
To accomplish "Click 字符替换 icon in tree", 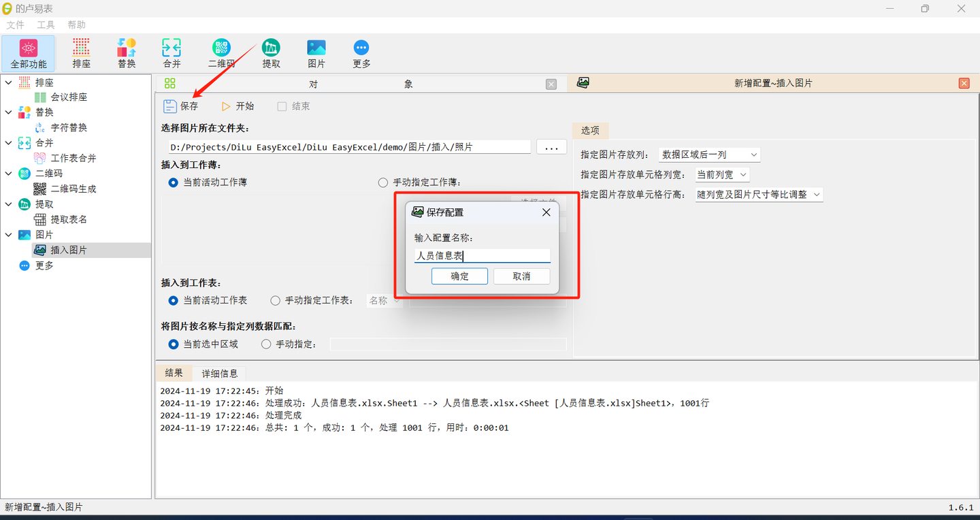I will click(x=41, y=127).
